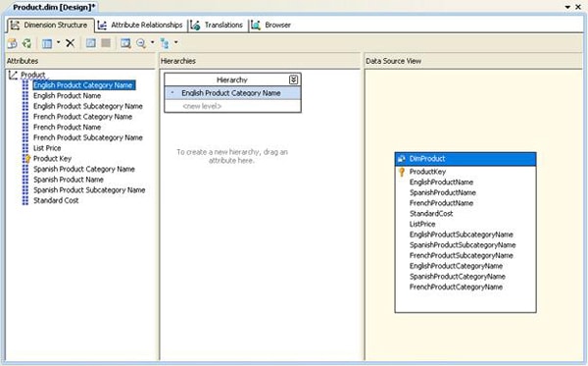Click the Delete X toolbar icon
588x366 pixels.
tap(71, 43)
